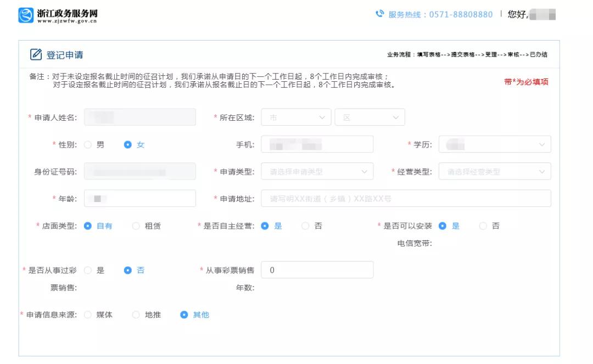This screenshot has height=364, width=593.
Task: Choose 否 for telecom broadband installation
Action: (x=483, y=226)
